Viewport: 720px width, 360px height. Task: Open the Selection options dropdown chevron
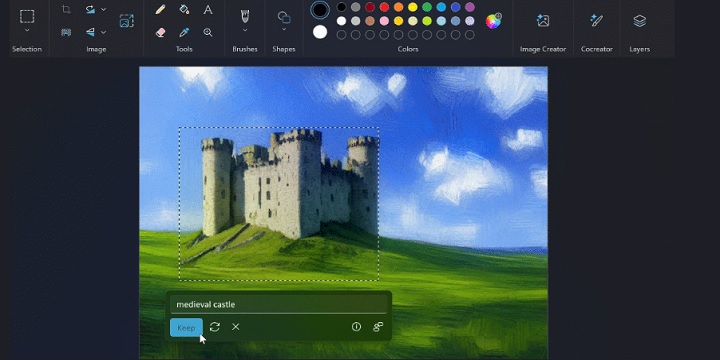click(27, 30)
